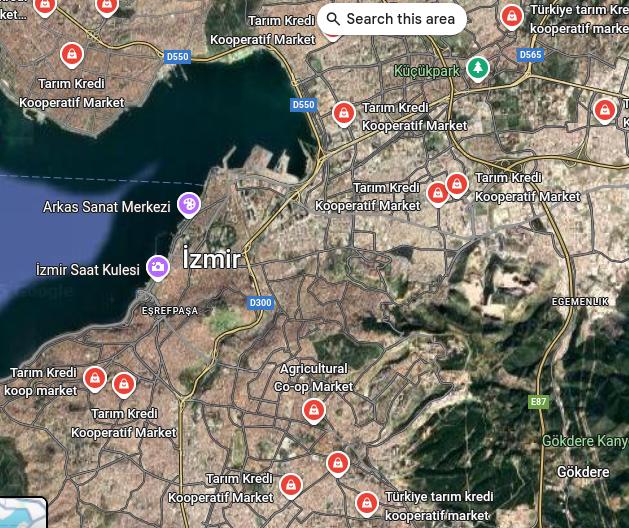Select the Agricultural Co-op Market red pin
Screen dimensions: 629x528
[x=314, y=410]
